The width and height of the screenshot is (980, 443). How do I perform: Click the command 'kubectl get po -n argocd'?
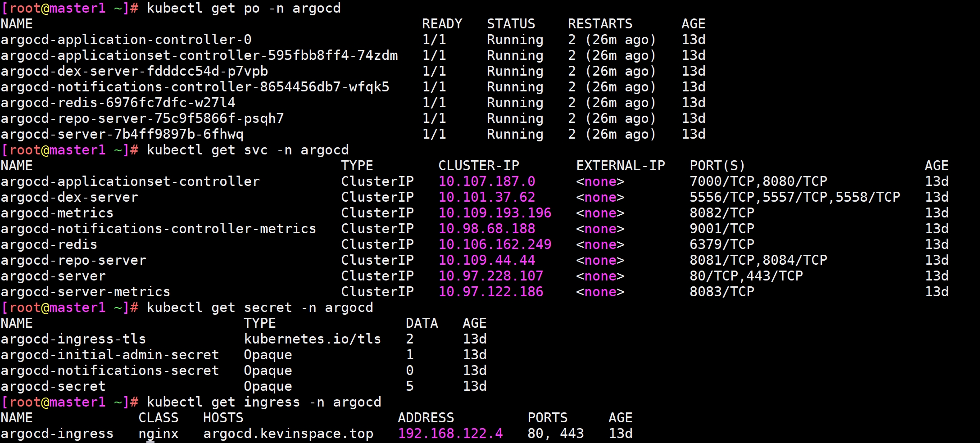coord(244,9)
